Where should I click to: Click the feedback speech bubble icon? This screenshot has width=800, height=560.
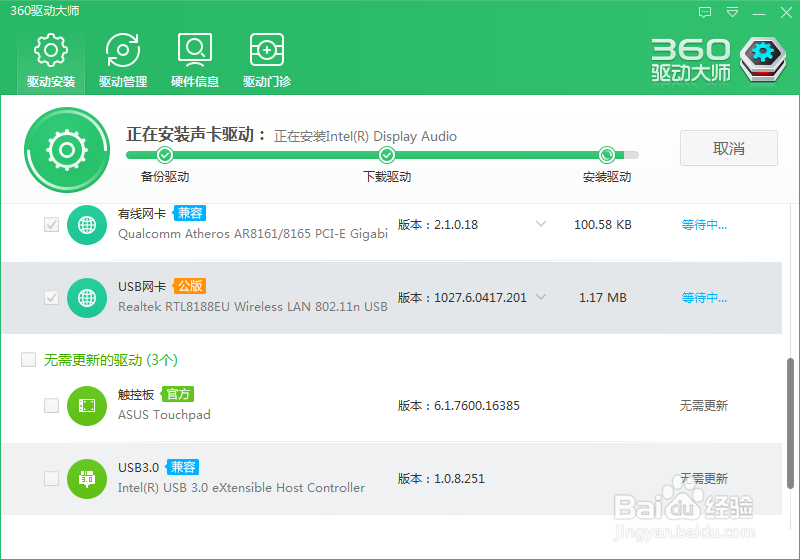click(x=705, y=12)
